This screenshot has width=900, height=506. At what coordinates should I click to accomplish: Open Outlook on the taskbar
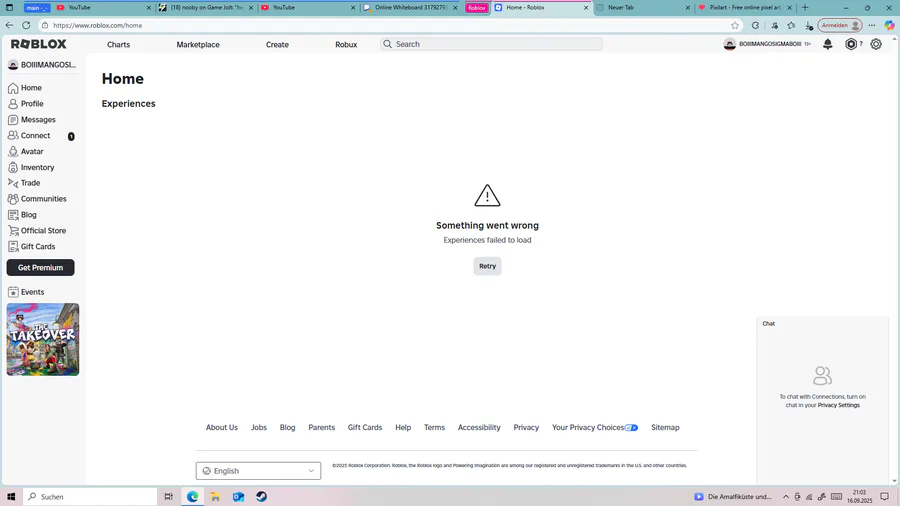[x=238, y=497]
